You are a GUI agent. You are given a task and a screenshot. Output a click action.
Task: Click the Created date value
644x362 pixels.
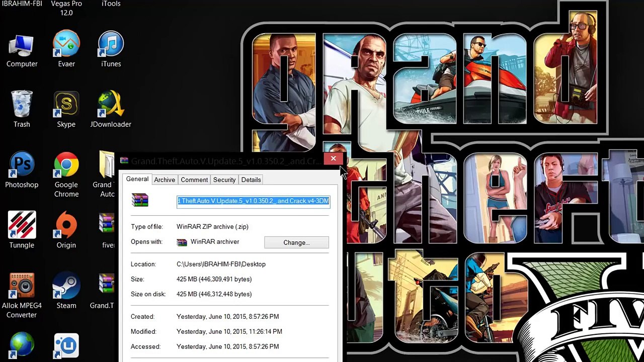coord(227,317)
